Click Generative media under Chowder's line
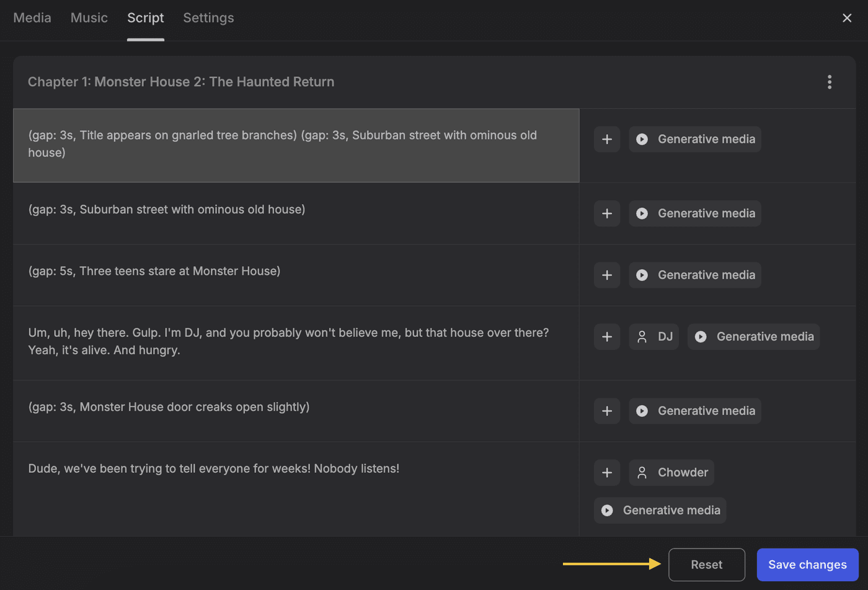This screenshot has height=590, width=868. click(660, 510)
